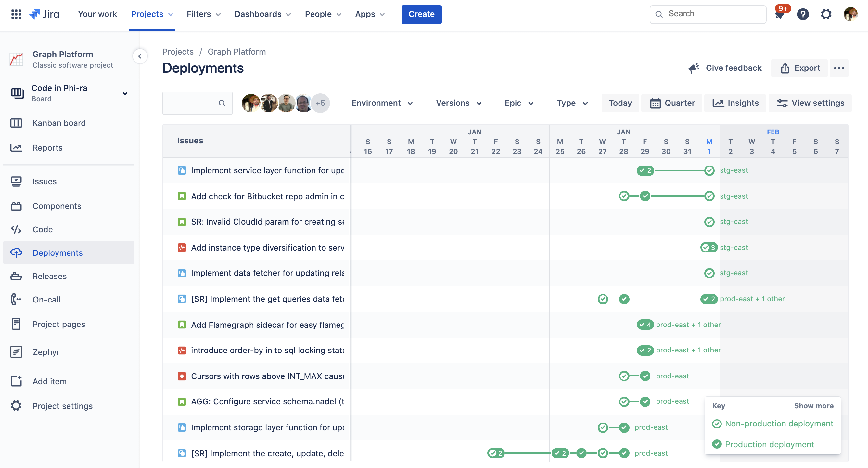Open the Dashboards menu

[262, 14]
